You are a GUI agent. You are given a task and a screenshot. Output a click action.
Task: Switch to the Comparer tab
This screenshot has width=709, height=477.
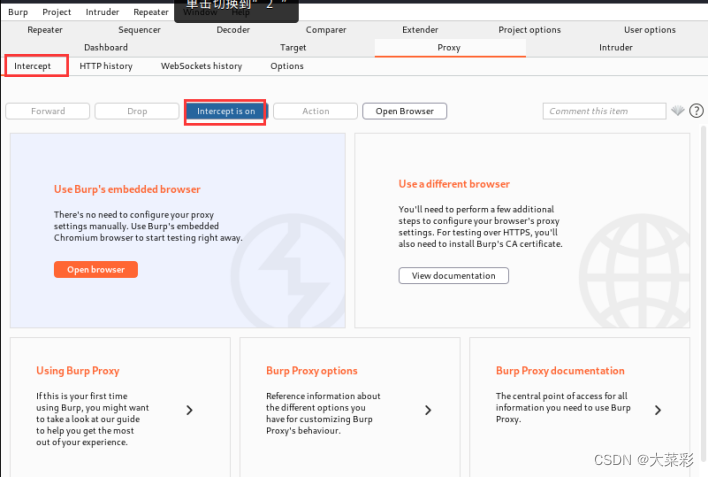[x=326, y=30]
